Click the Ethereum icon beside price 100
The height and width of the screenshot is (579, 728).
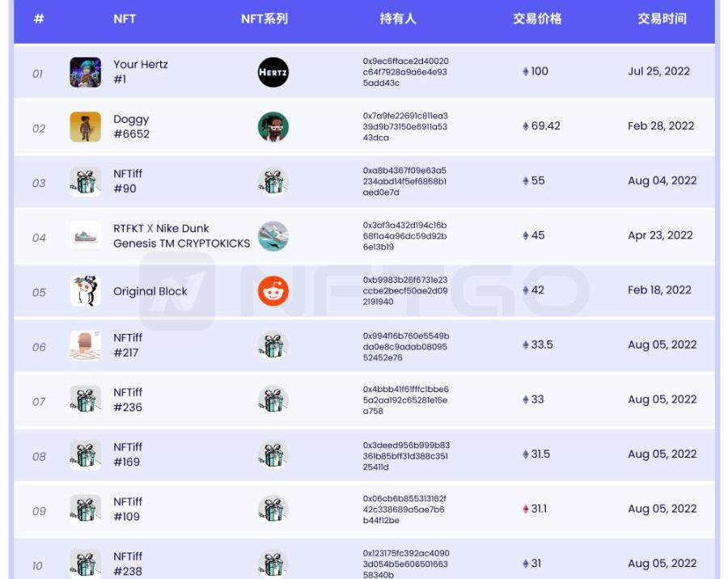coord(526,71)
